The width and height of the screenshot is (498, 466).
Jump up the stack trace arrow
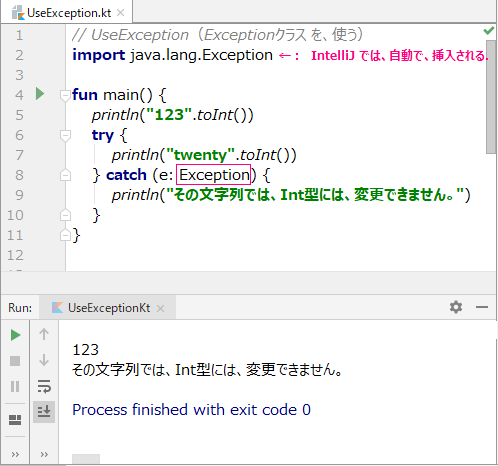click(x=44, y=334)
